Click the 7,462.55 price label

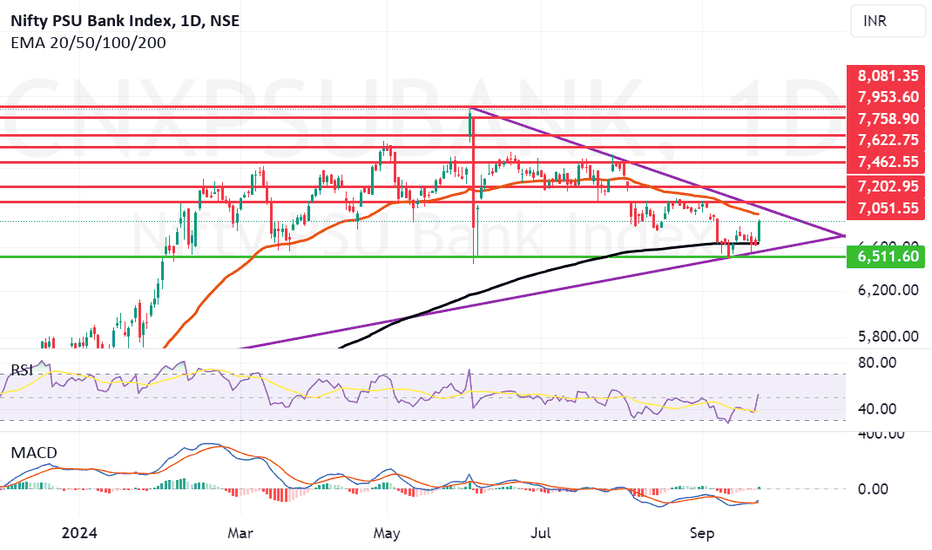pos(886,161)
